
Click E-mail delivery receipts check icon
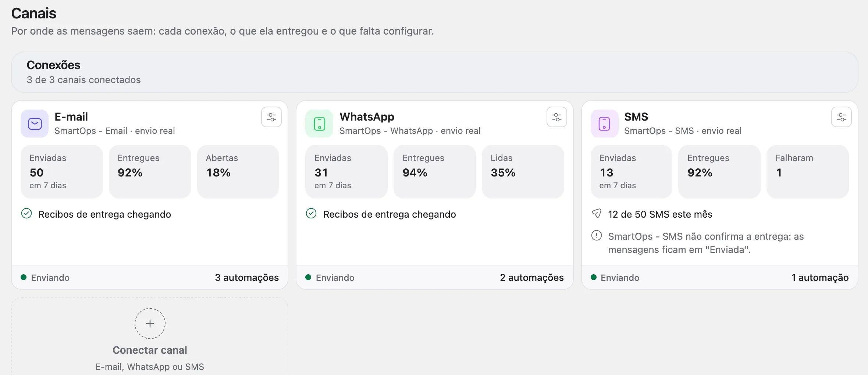[26, 214]
